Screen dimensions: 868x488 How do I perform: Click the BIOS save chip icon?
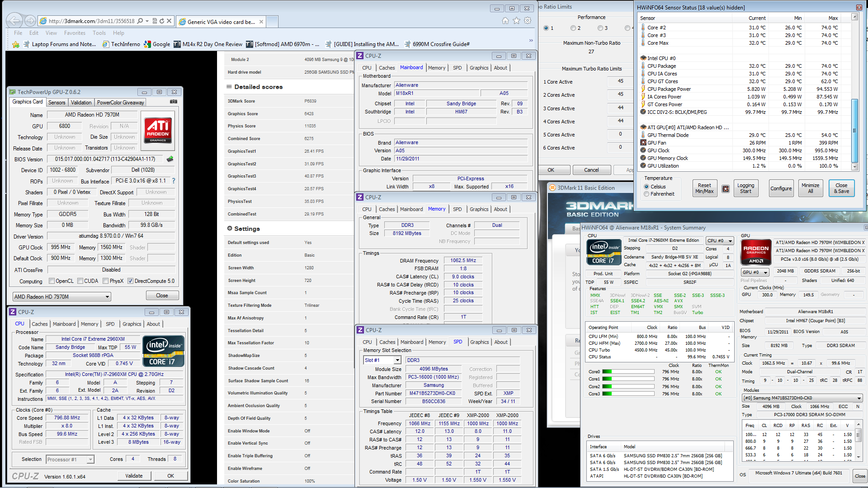[170, 159]
